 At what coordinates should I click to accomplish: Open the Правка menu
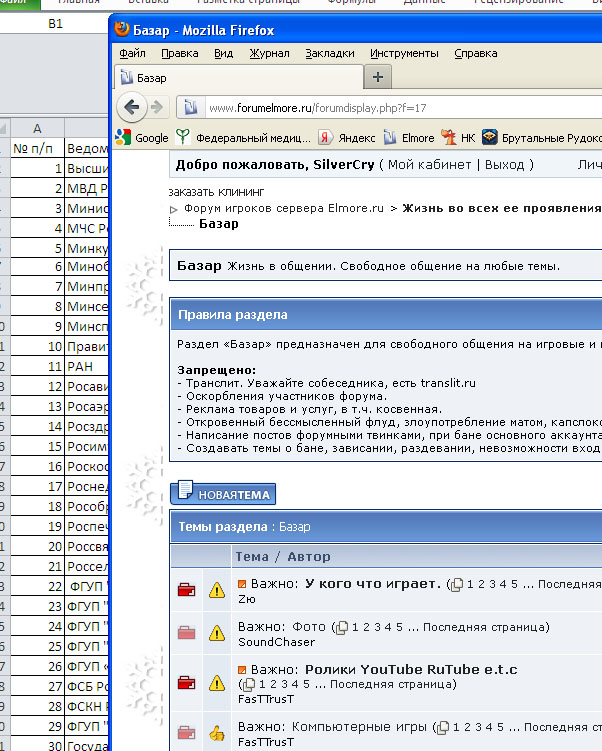pos(180,53)
